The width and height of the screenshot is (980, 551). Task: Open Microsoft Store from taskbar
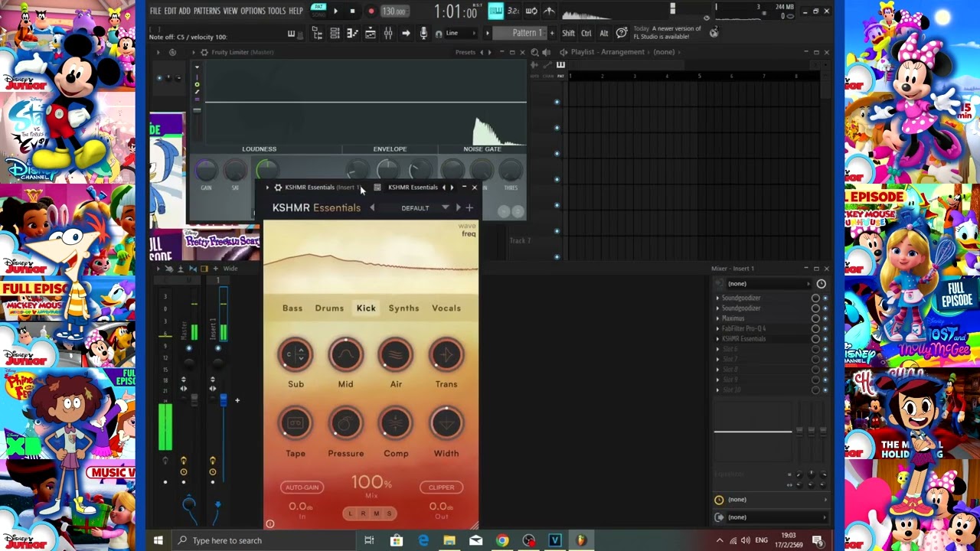397,540
